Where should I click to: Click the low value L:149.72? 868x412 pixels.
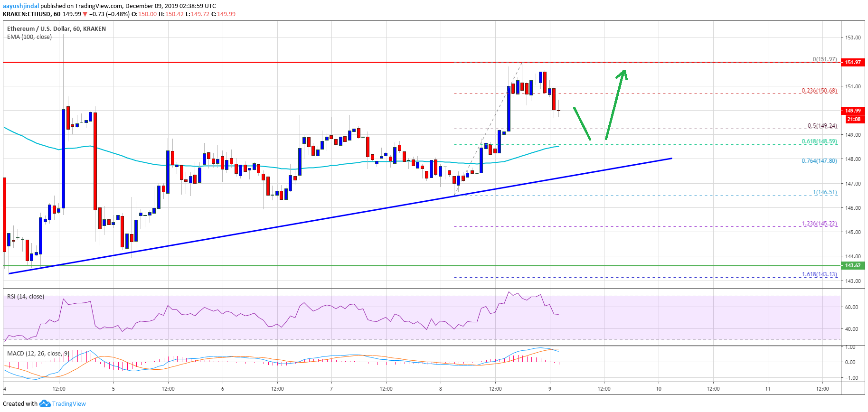point(198,14)
